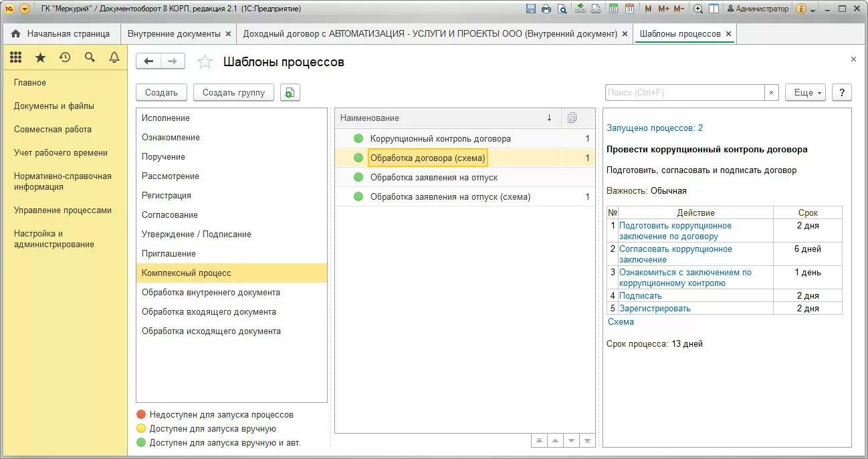Select Согласование in the process type list

pos(170,215)
